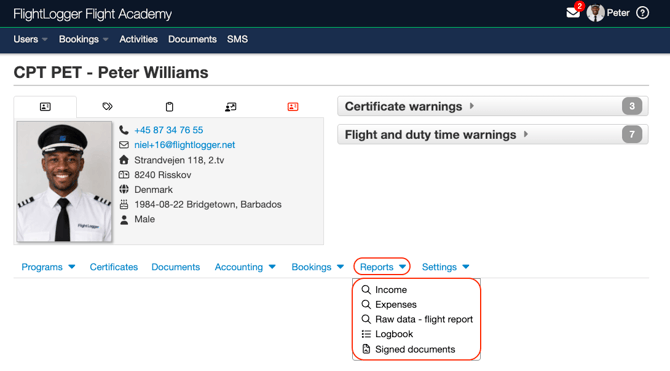
Task: Open the tags tab icon
Action: pos(107,106)
